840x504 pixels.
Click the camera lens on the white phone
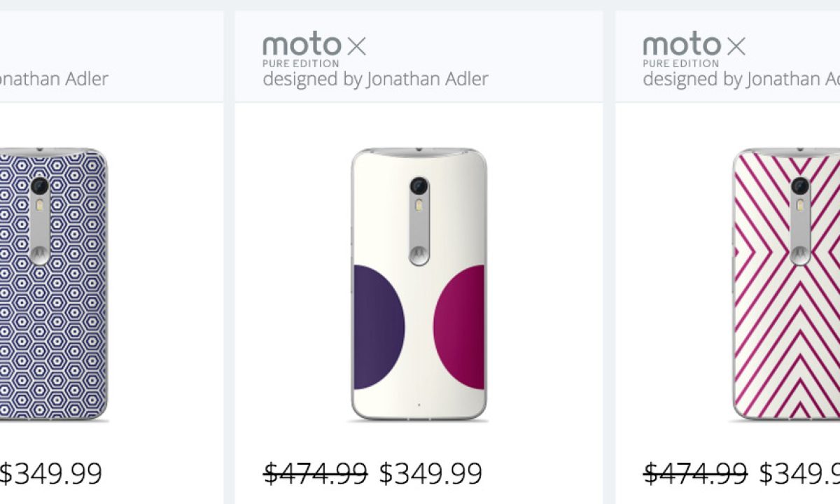(419, 186)
